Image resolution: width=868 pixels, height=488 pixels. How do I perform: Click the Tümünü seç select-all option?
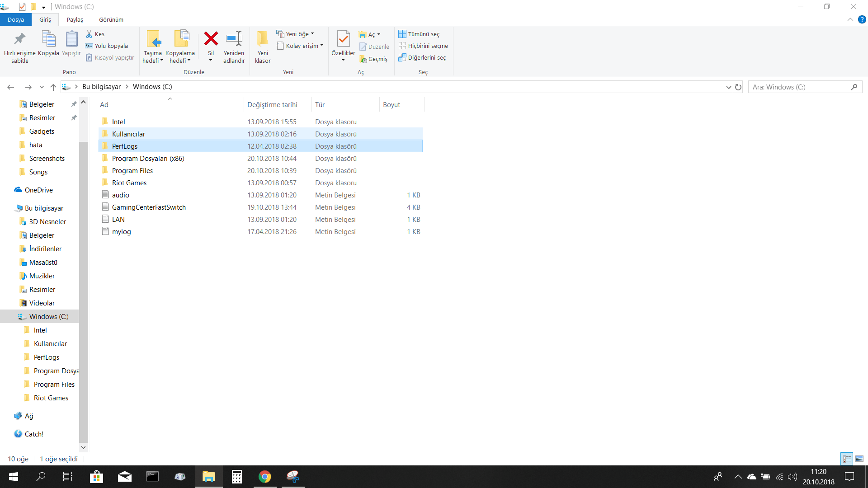[419, 34]
